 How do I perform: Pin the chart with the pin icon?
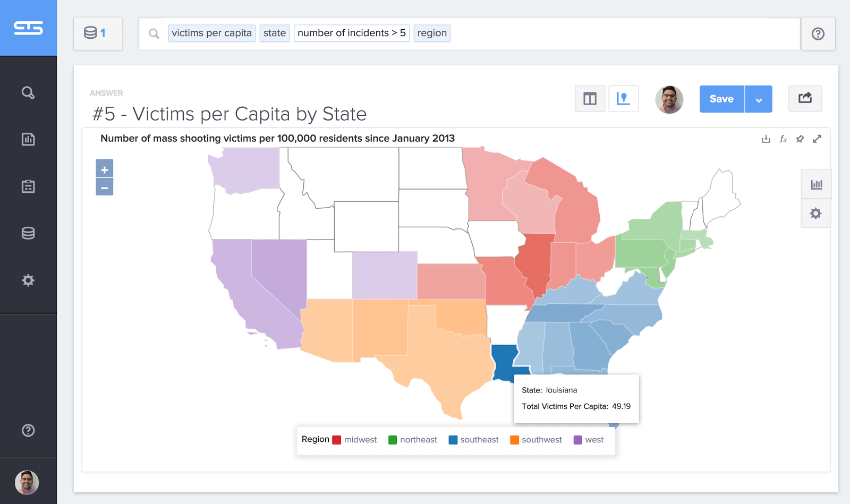tap(800, 139)
